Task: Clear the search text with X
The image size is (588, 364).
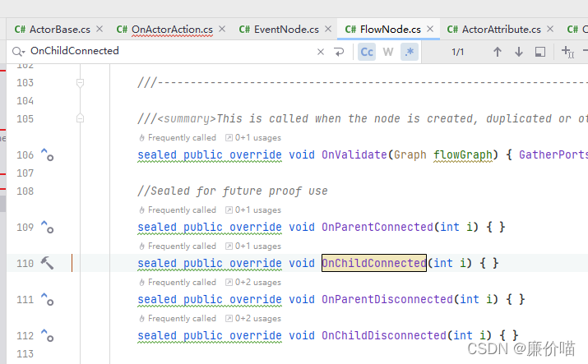Action: 321,52
